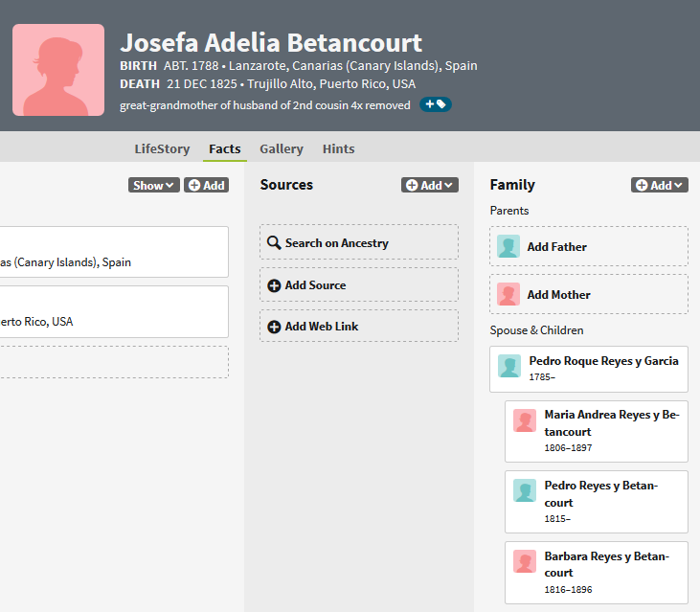Image resolution: width=700 pixels, height=612 pixels.
Task: Open the Family Add dropdown
Action: pyautogui.click(x=659, y=185)
